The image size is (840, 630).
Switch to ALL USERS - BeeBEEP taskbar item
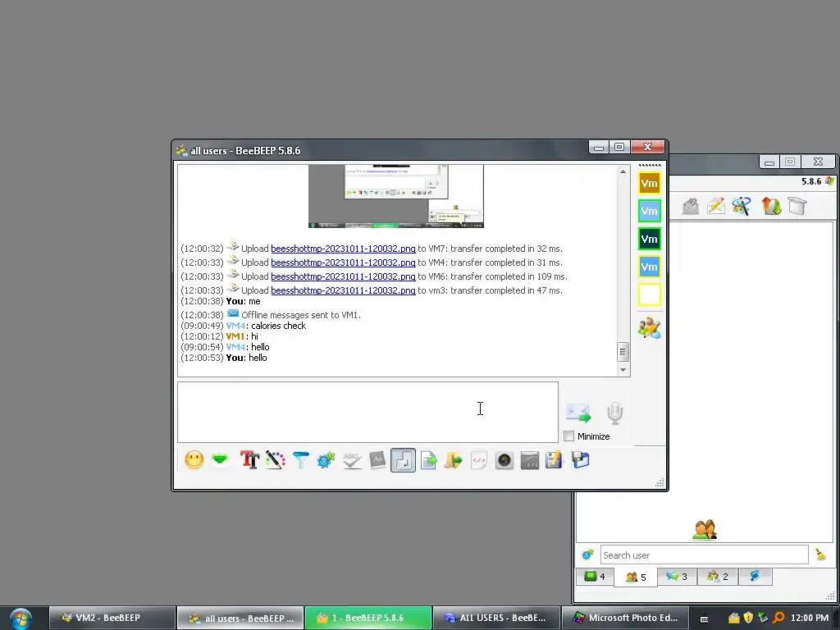pos(496,618)
